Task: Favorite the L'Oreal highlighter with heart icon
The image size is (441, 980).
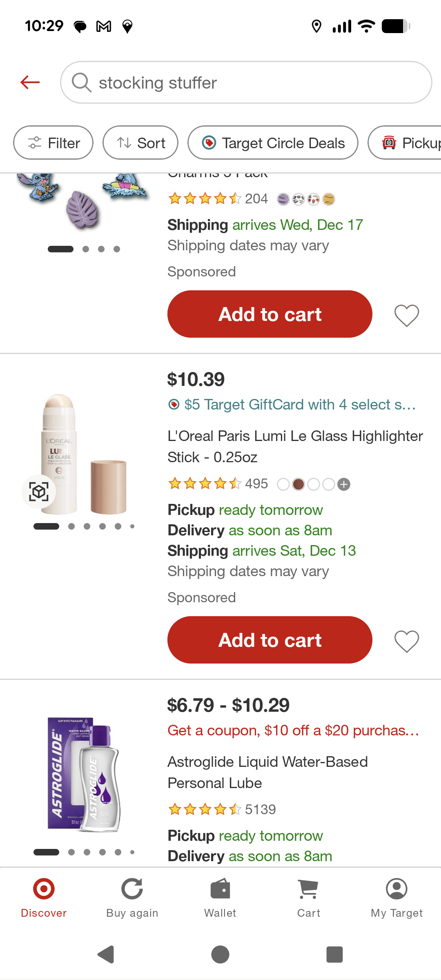Action: [x=406, y=641]
